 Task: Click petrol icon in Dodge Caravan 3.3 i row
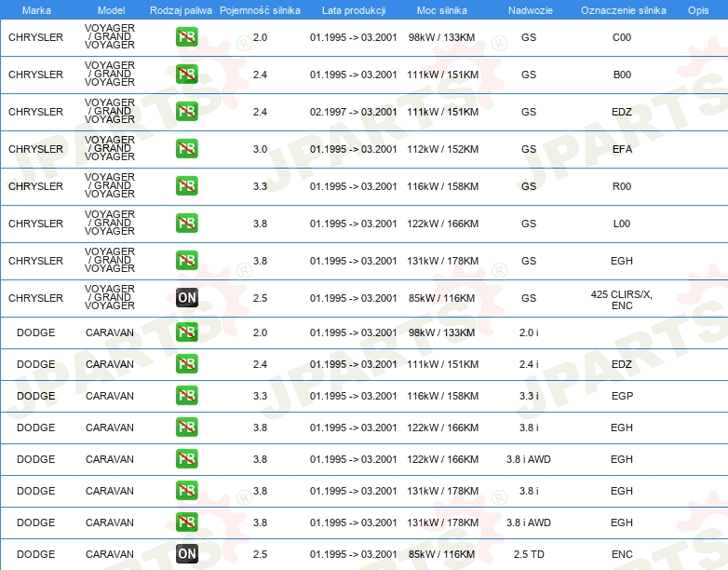pos(186,395)
